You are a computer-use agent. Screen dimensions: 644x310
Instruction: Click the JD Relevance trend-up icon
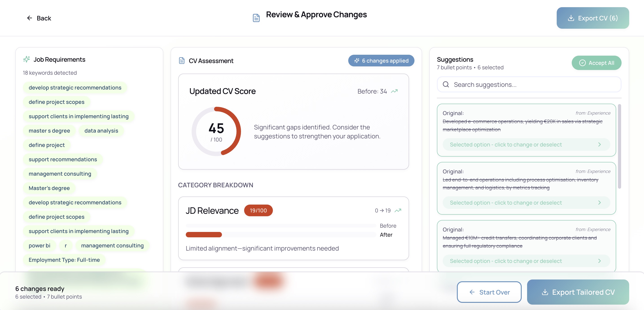point(398,210)
